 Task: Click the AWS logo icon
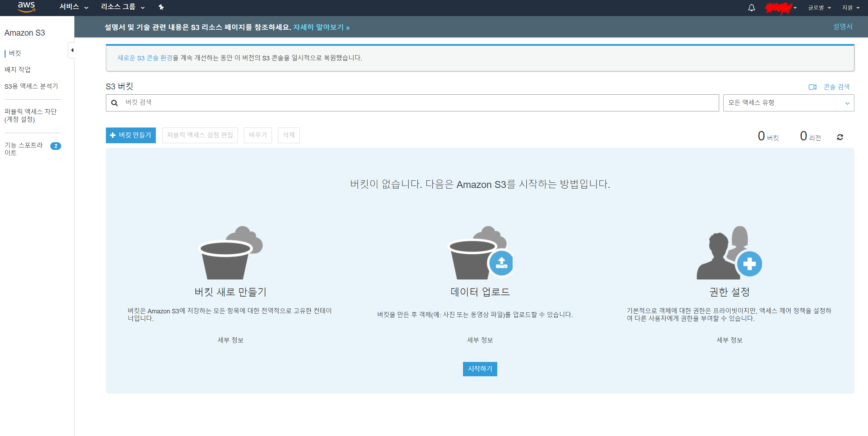click(27, 7)
